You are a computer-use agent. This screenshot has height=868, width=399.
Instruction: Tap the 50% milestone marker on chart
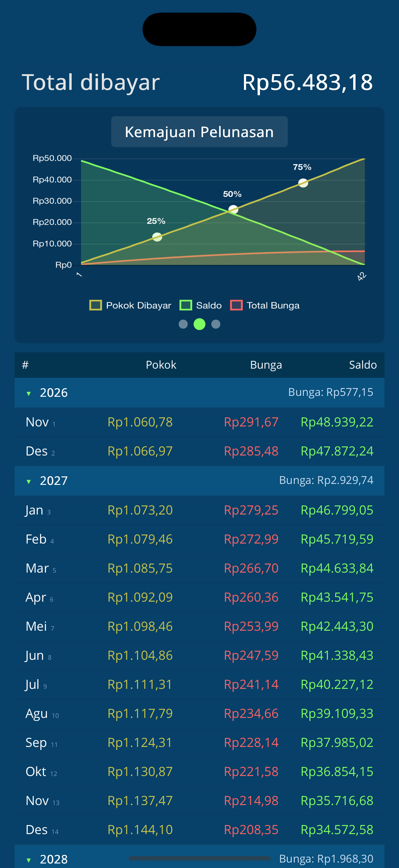tap(233, 210)
